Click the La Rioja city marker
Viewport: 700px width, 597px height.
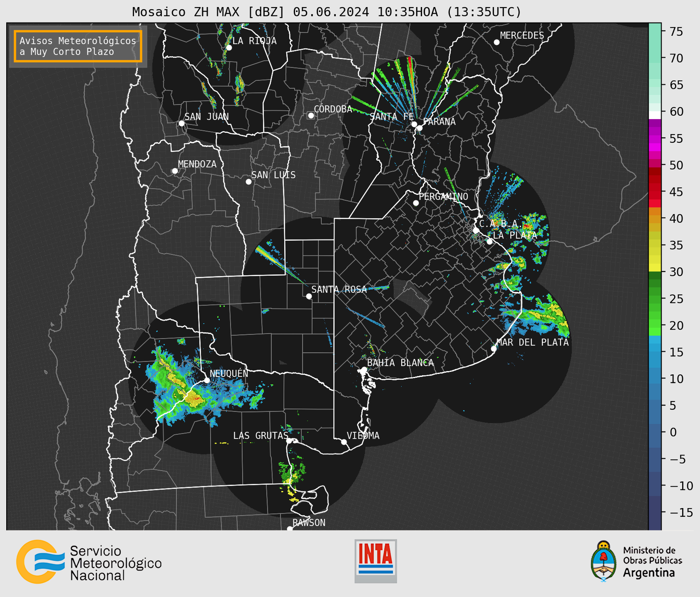click(x=229, y=48)
